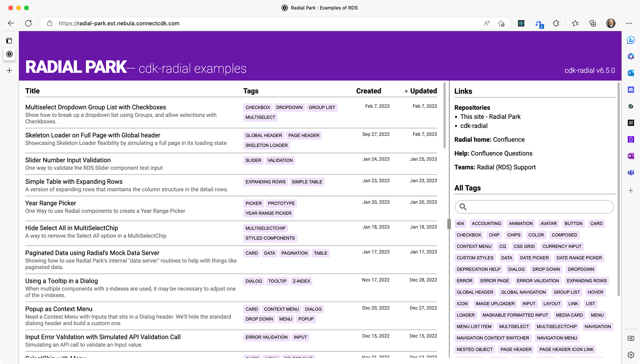
Task: Click the browser back arrow
Action: (x=11, y=23)
